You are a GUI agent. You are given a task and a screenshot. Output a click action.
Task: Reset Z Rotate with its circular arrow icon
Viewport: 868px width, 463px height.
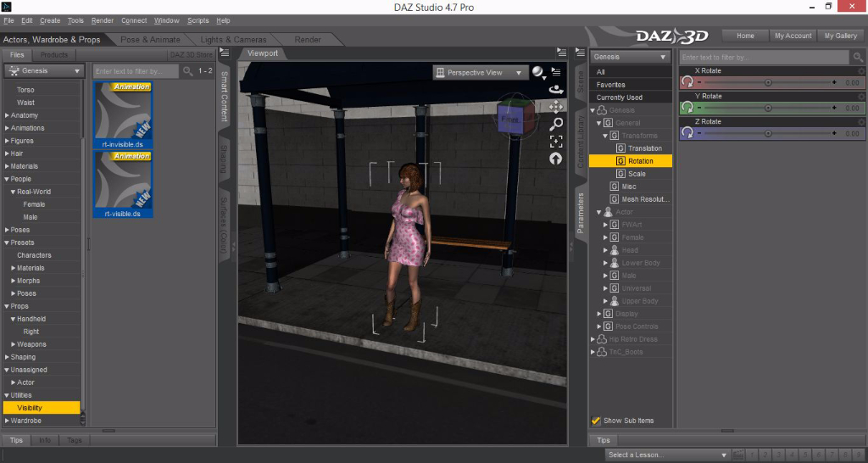(x=687, y=133)
